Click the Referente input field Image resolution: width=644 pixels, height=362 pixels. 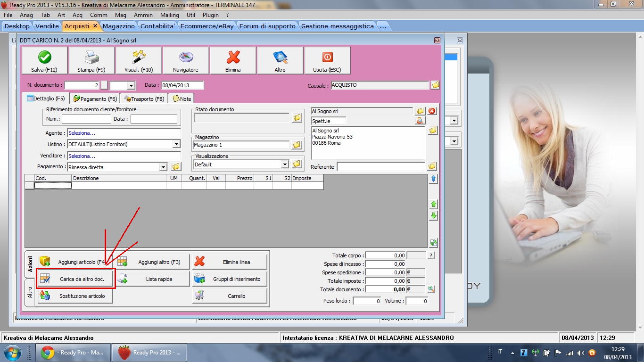click(381, 166)
